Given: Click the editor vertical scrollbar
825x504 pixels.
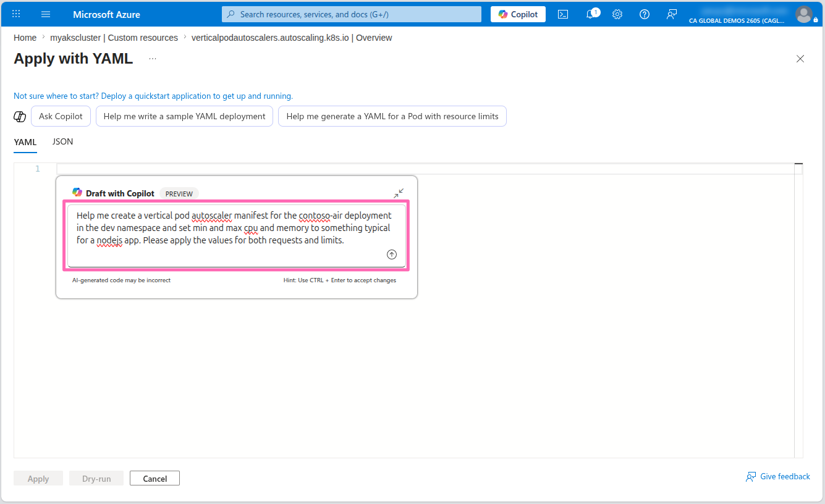Looking at the screenshot, I should [798, 310].
